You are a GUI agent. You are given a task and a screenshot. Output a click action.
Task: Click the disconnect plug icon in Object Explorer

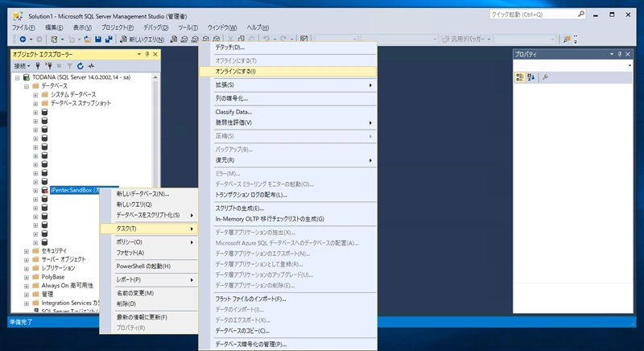(48, 66)
